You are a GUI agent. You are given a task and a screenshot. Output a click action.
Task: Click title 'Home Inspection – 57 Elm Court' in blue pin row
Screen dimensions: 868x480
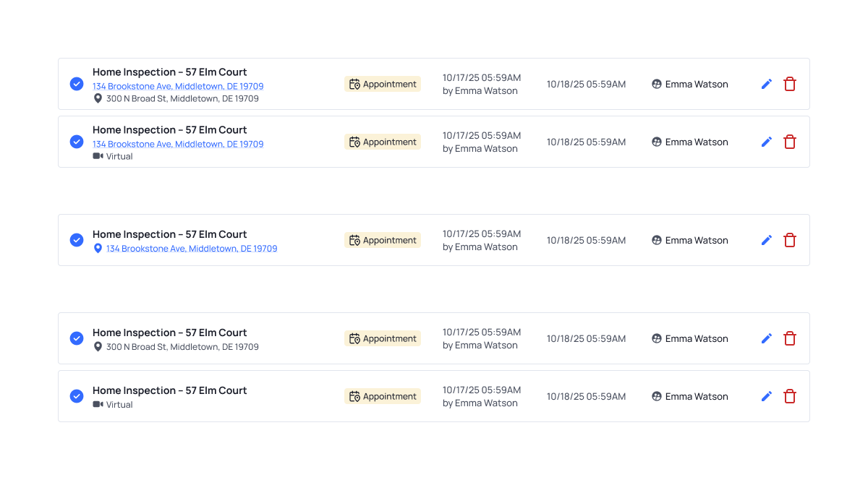[170, 234]
